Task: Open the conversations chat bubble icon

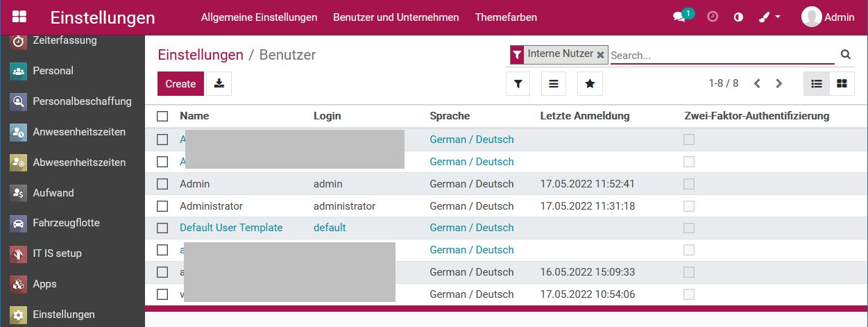Action: point(680,17)
